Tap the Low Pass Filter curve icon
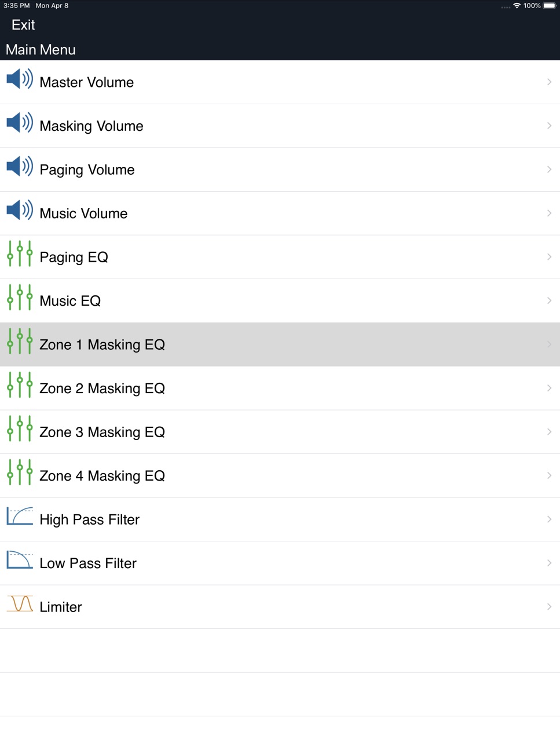This screenshot has width=560, height=747. 20,560
